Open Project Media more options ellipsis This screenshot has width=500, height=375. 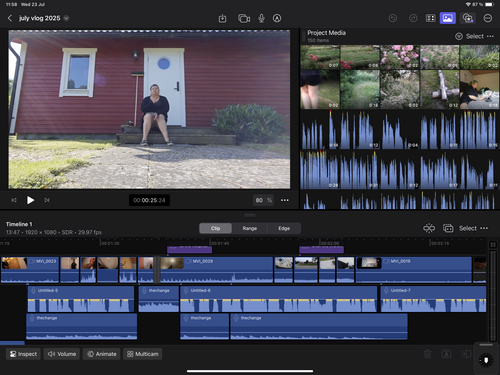click(x=490, y=36)
